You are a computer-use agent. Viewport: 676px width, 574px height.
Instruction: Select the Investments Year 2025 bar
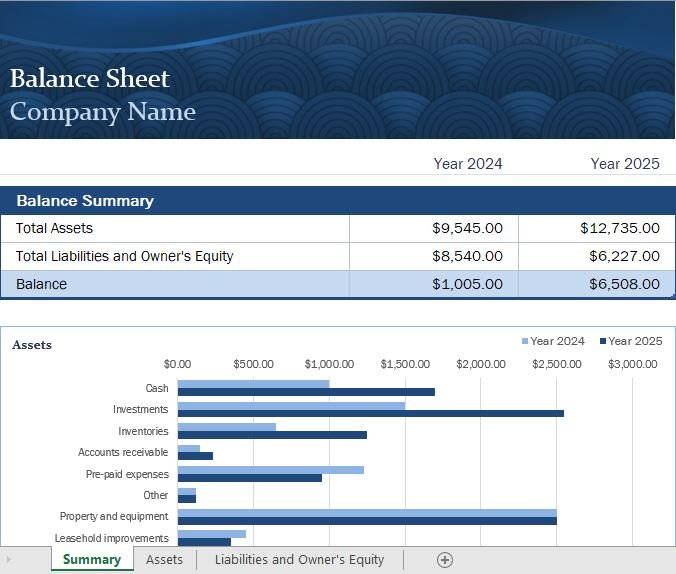[x=371, y=414]
